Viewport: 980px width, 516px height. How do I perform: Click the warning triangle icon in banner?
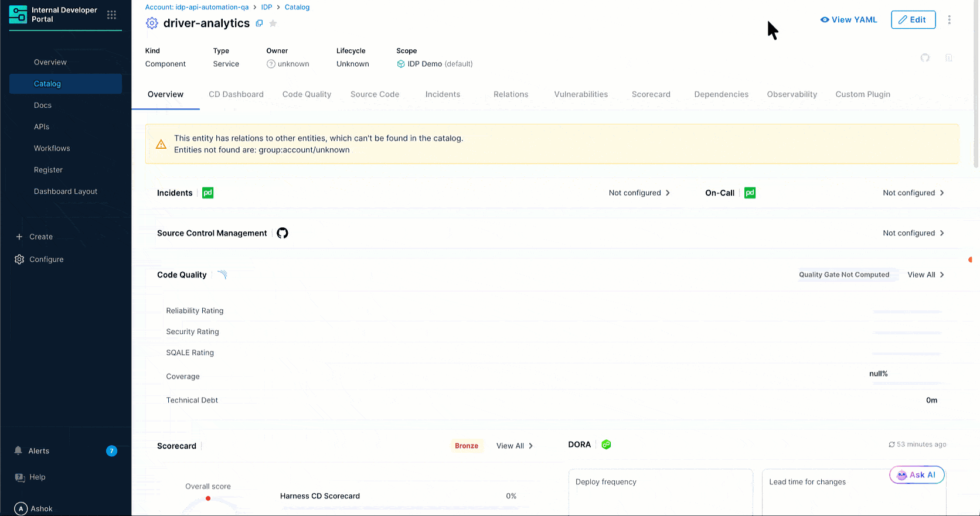point(161,144)
